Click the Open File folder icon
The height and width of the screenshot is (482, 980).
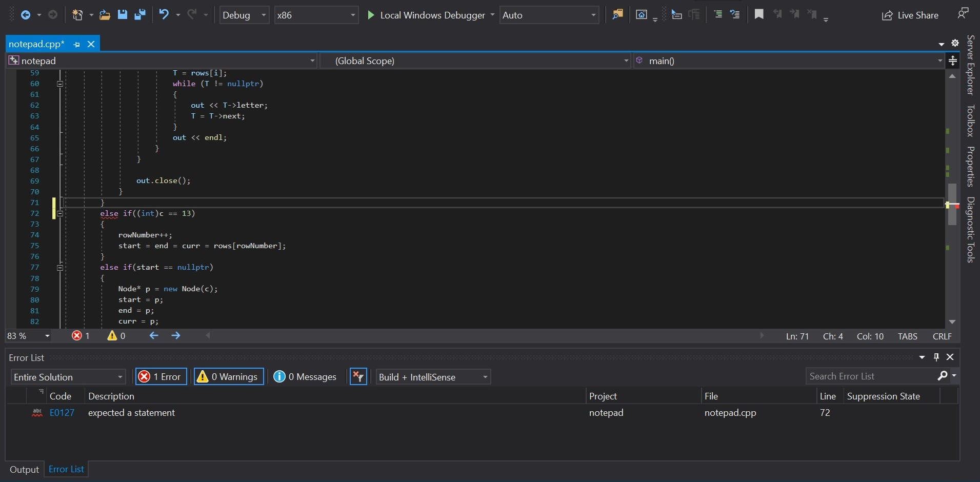point(105,15)
